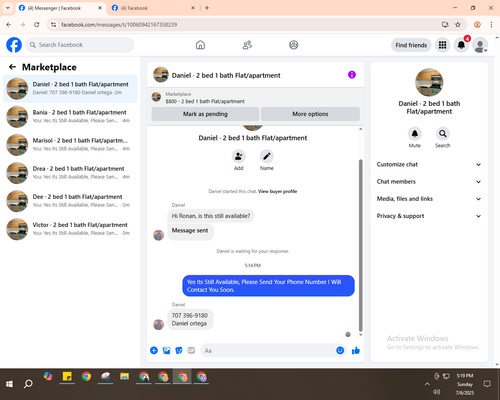500x400 pixels.
Task: Open Dee conversation in list
Action: click(x=70, y=201)
